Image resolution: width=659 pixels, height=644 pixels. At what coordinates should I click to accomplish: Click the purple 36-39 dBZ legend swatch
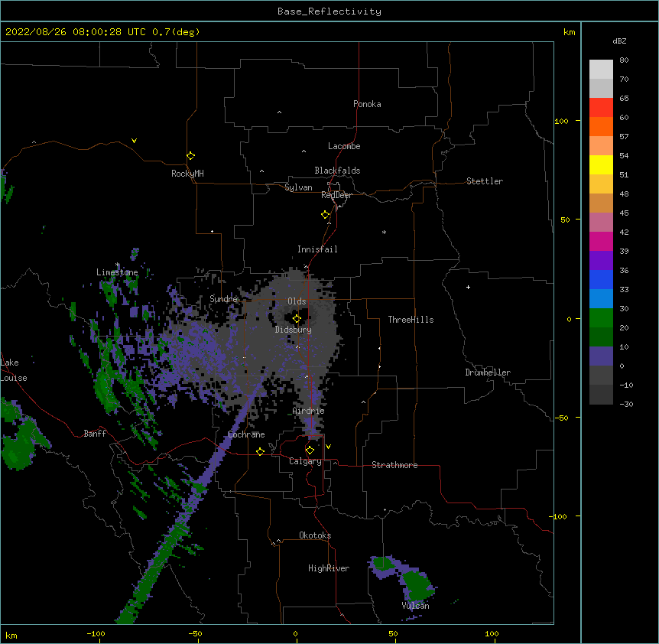601,261
